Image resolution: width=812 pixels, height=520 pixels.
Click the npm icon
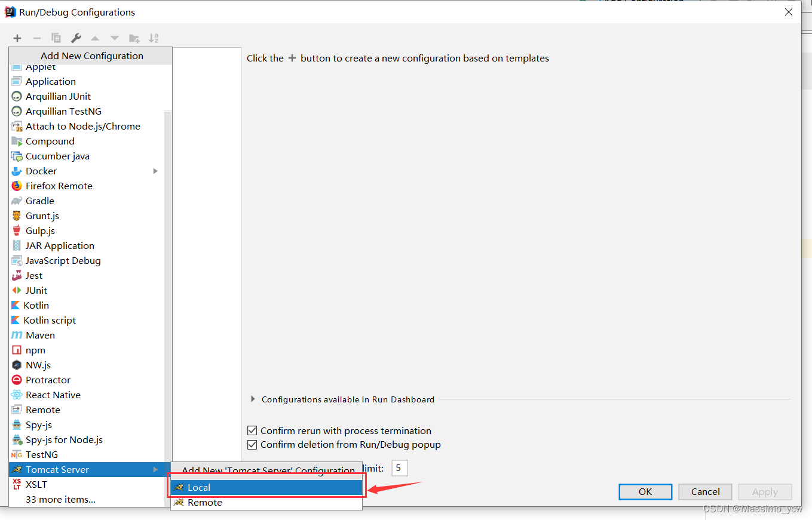tap(17, 350)
